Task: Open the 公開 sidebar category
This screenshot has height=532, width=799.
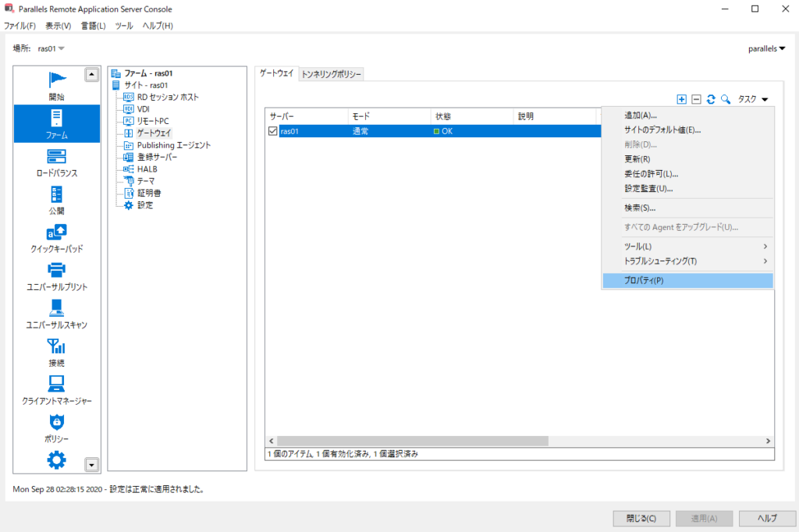Action: [56, 200]
